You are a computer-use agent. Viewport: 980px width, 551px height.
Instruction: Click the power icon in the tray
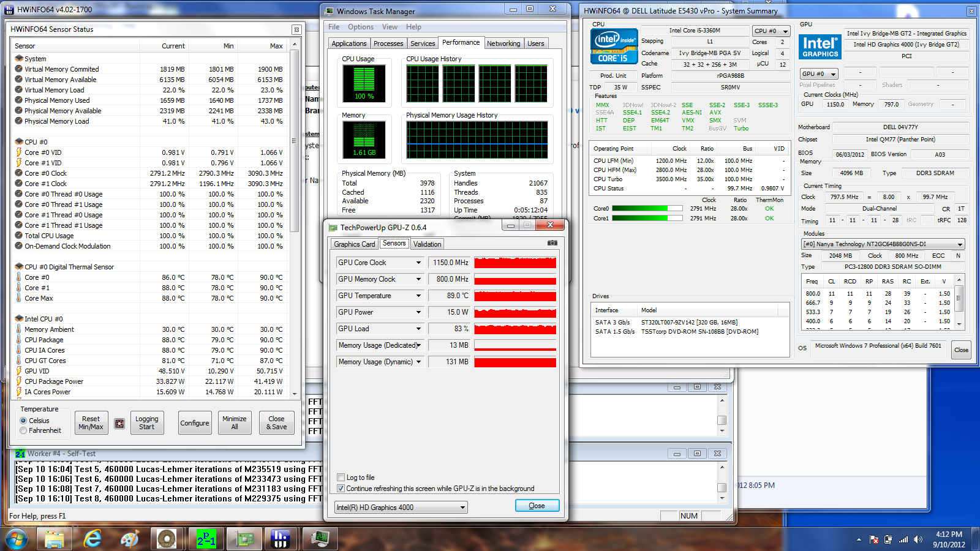[888, 539]
